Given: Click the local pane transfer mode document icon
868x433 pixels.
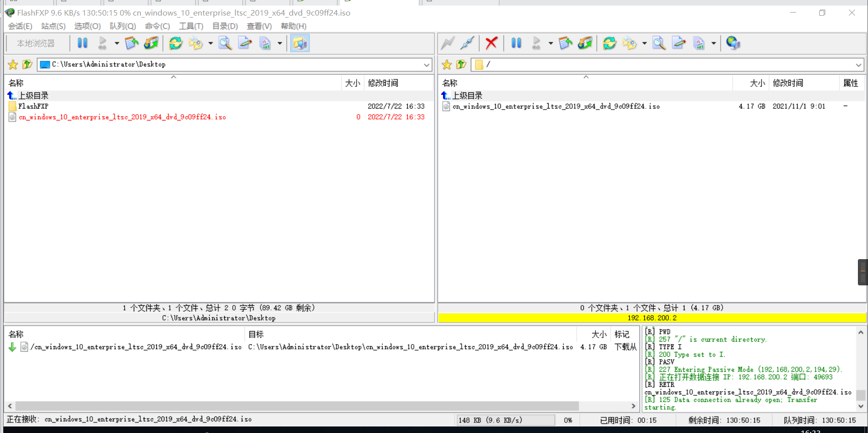Looking at the screenshot, I should [265, 43].
